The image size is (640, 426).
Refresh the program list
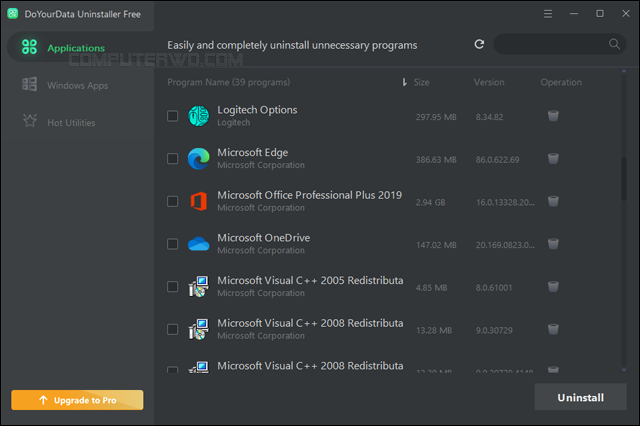(479, 44)
